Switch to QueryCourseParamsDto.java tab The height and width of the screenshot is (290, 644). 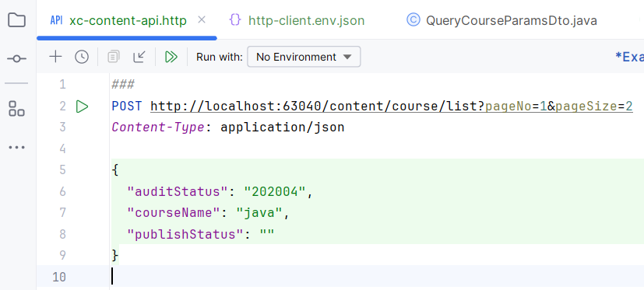pos(501,20)
